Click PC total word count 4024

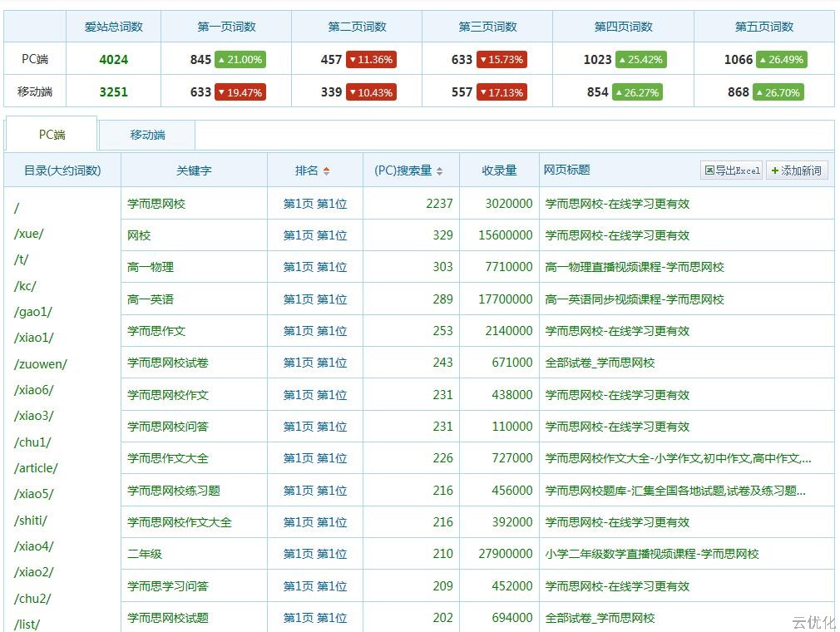click(x=114, y=59)
